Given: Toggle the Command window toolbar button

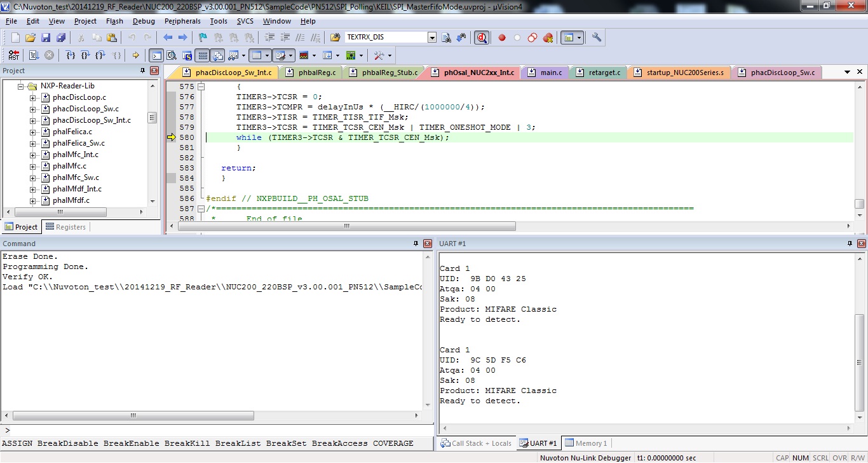Looking at the screenshot, I should [156, 55].
